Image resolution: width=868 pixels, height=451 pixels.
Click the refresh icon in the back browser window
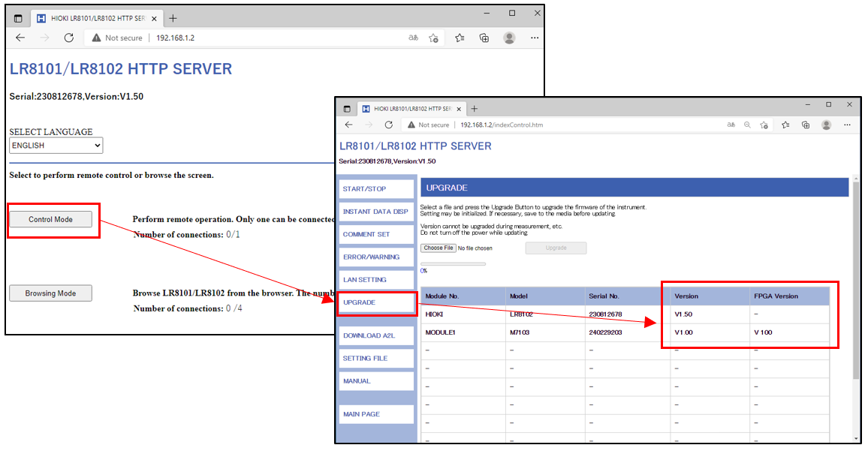[x=68, y=38]
